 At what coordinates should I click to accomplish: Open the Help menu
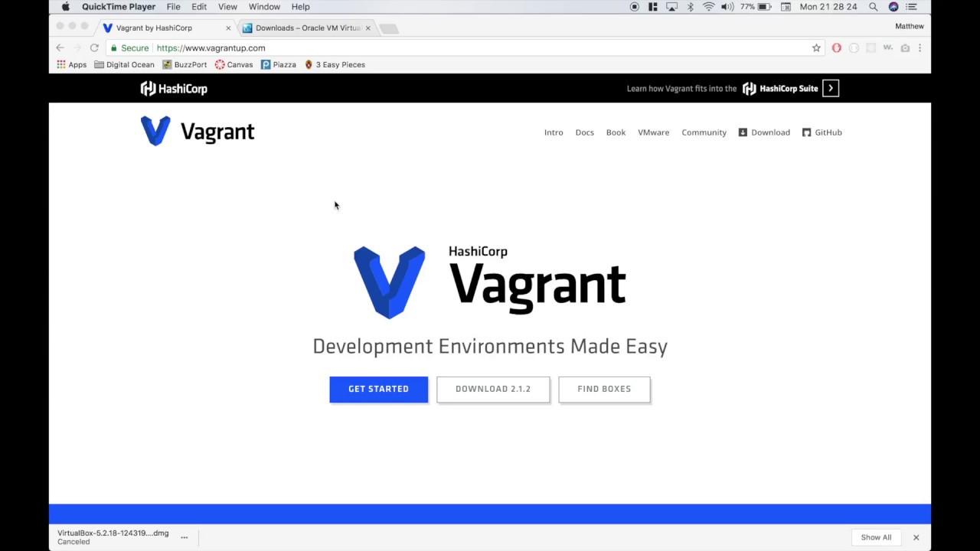[300, 7]
